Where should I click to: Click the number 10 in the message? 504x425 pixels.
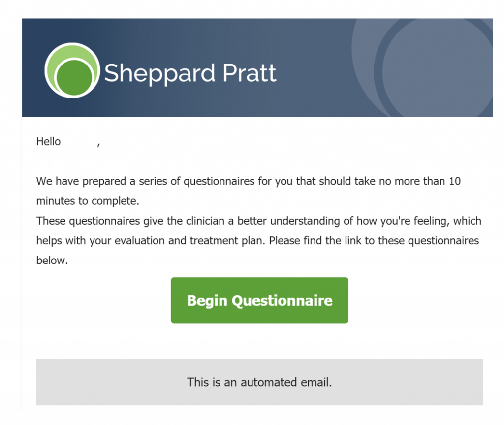(455, 181)
